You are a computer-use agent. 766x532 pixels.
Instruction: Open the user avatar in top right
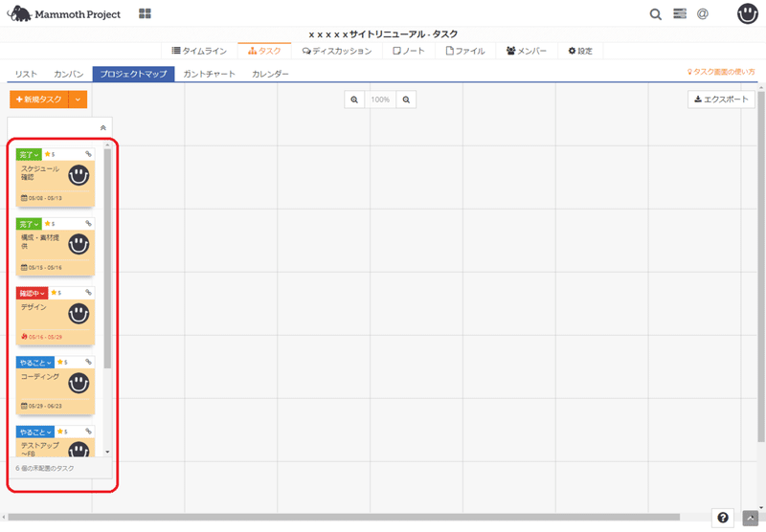tap(748, 13)
